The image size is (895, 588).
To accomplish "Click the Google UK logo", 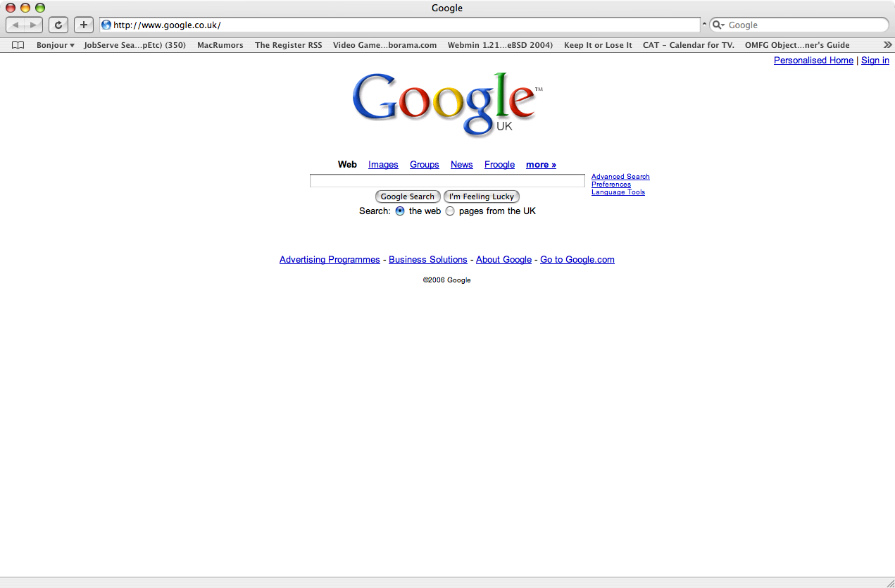I will coord(447,104).
